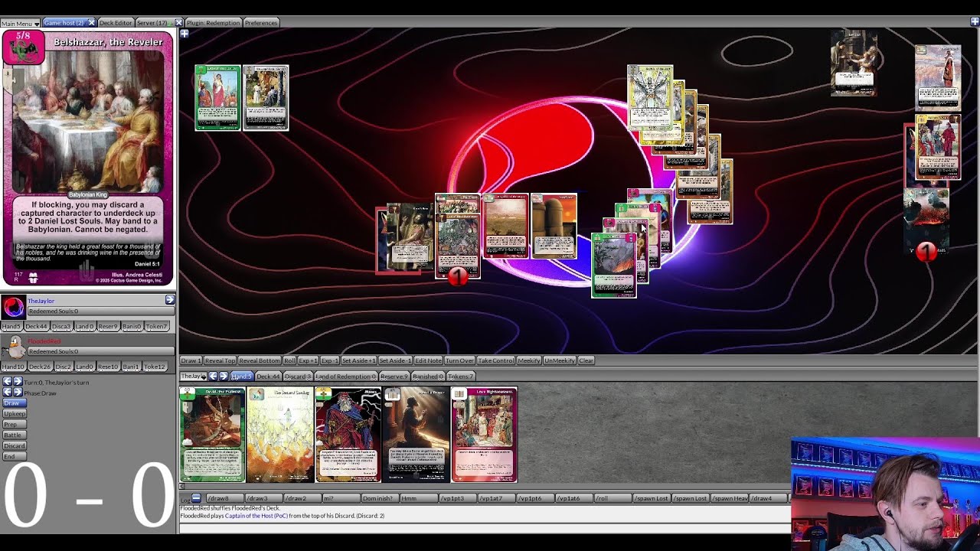
Task: Click next zone arrow beside player selector
Action: tap(224, 377)
